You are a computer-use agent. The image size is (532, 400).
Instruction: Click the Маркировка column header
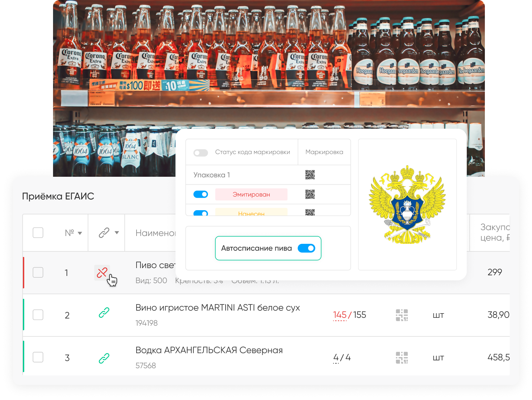point(324,152)
